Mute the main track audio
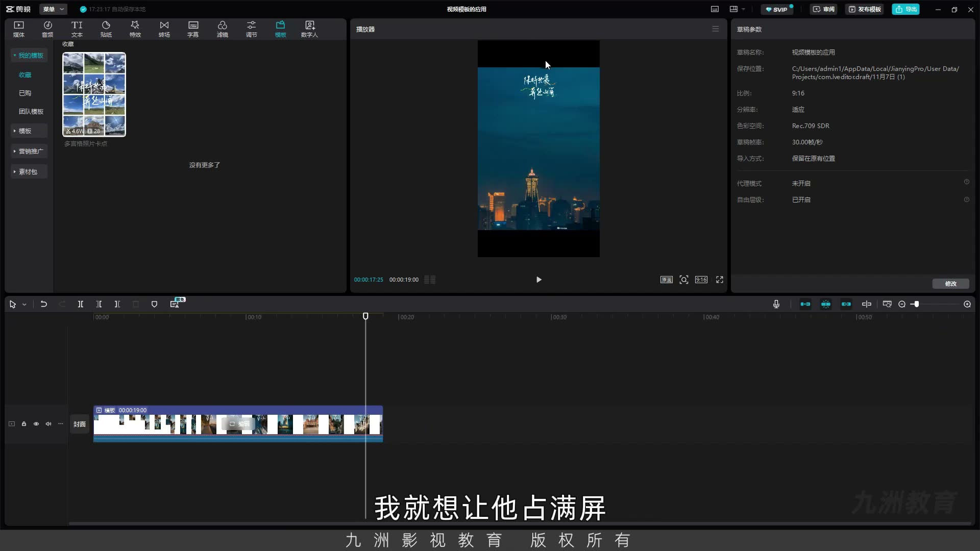 click(48, 424)
